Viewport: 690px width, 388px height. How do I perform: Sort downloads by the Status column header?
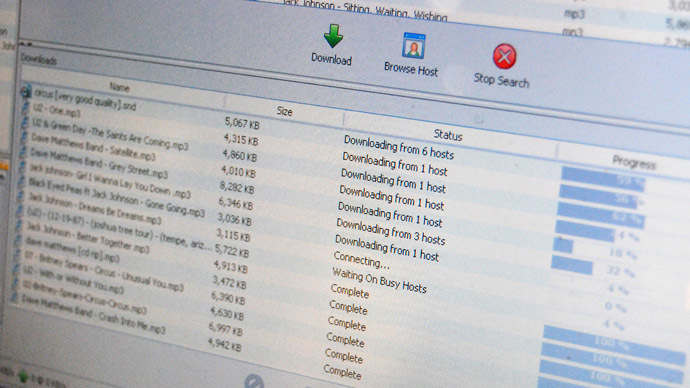(448, 135)
